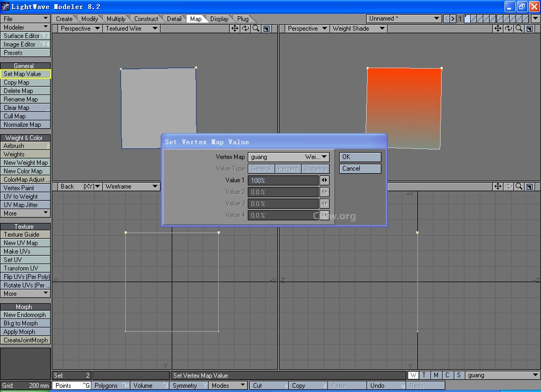Switch to the Construct tab
Screen dimensions: 541x392
146,19
